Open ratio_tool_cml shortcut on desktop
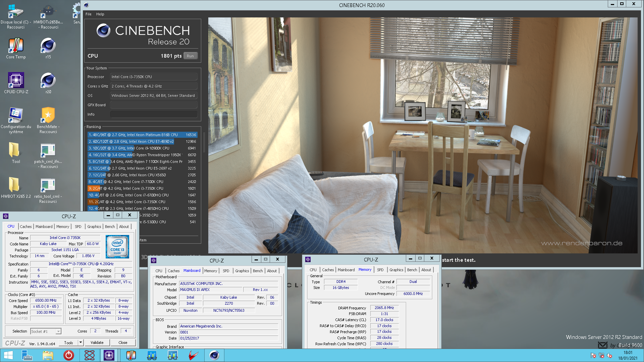 coord(48,190)
